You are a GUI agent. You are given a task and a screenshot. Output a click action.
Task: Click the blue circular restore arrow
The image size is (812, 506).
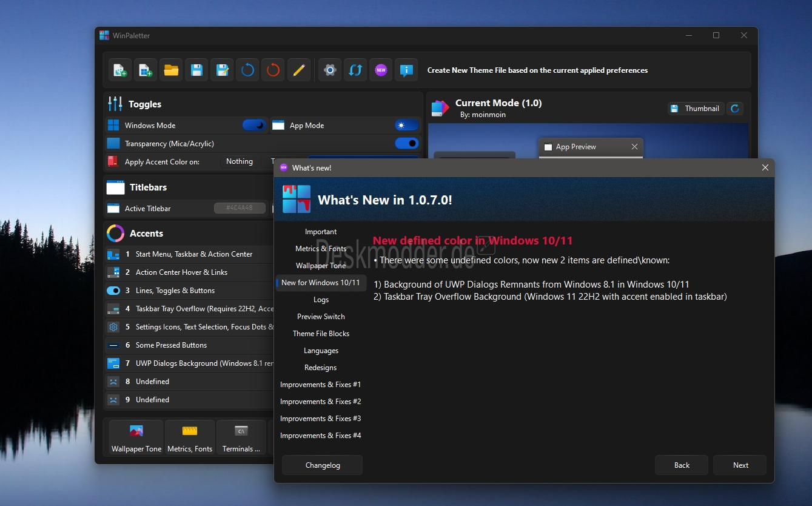(x=247, y=70)
